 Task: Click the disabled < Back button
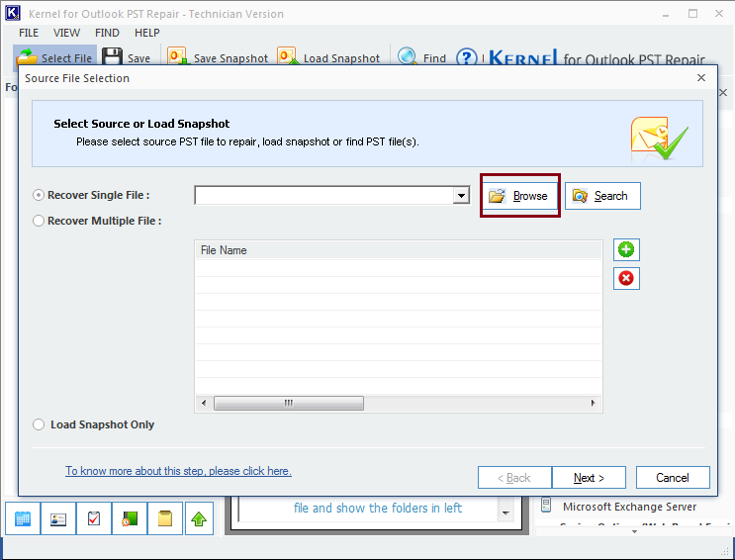[514, 478]
